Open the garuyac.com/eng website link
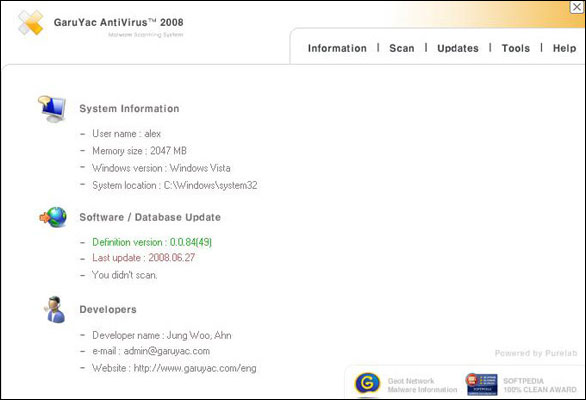The height and width of the screenshot is (400, 586). (195, 368)
